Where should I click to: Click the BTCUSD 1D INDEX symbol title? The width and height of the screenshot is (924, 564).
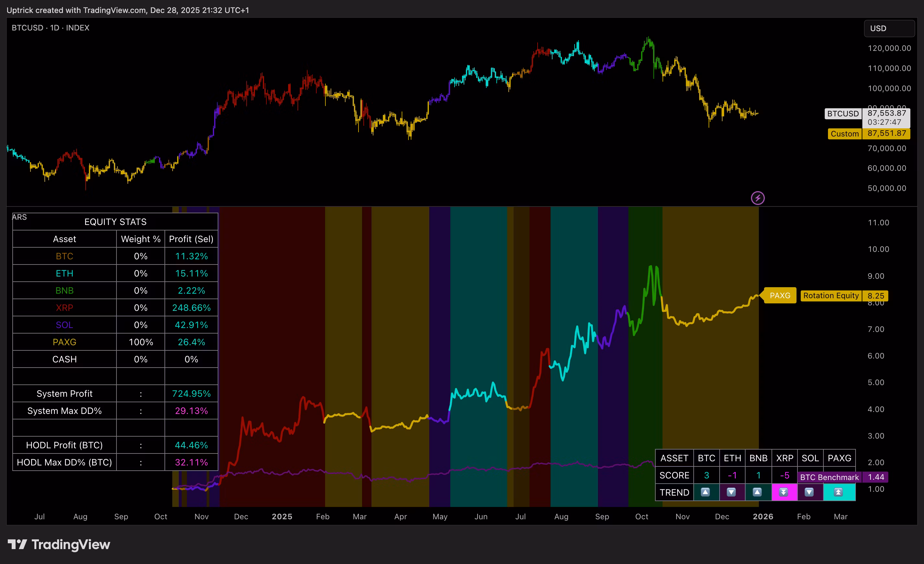pos(50,28)
